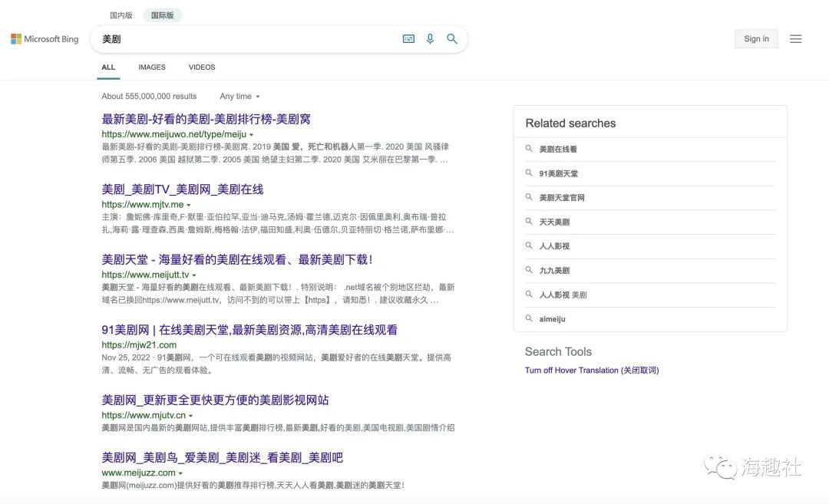Image resolution: width=829 pixels, height=504 pixels.
Task: Expand arrow next to mjutv.cn URL
Action: point(191,416)
